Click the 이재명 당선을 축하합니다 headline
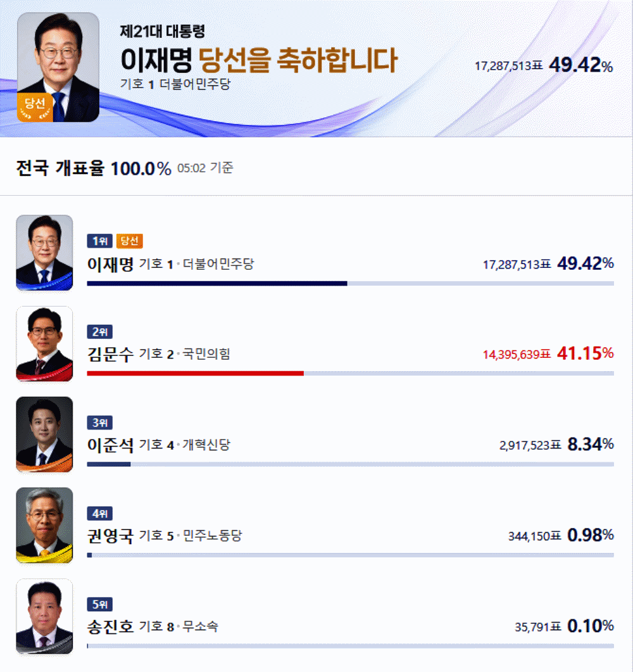The width and height of the screenshot is (633, 672). tap(260, 60)
